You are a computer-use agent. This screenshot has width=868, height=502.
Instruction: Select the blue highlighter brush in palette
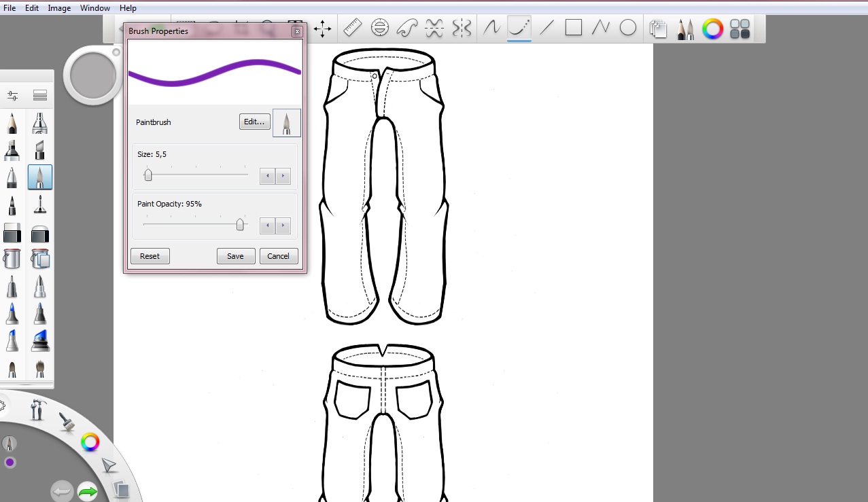coord(12,340)
